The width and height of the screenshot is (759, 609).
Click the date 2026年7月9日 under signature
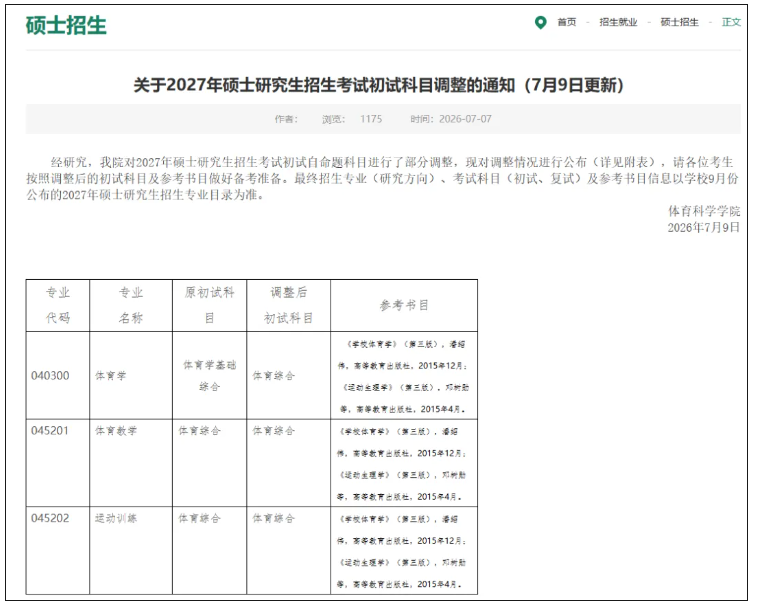click(704, 228)
